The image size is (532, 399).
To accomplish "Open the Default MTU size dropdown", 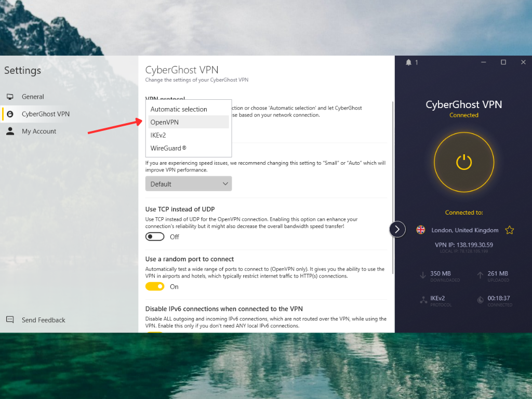I will click(x=188, y=183).
